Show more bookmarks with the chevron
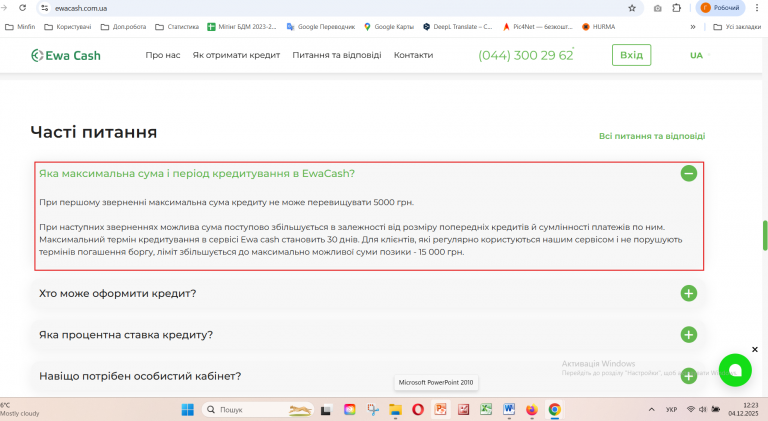 (693, 27)
